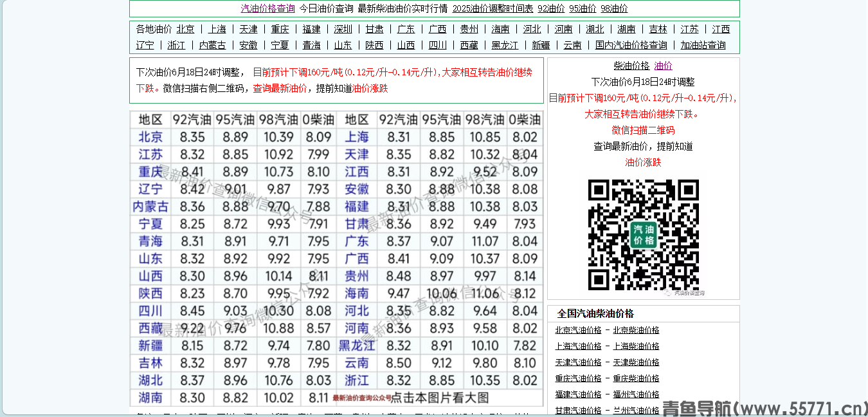Open the 汽油价格查询 link in top bar
Image resolution: width=868 pixels, height=417 pixels.
pyautogui.click(x=267, y=8)
